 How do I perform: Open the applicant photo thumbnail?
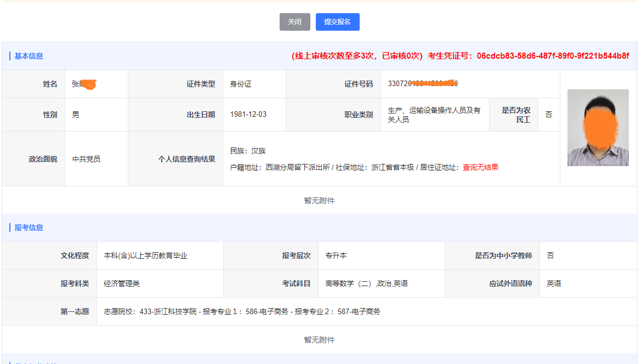point(598,128)
